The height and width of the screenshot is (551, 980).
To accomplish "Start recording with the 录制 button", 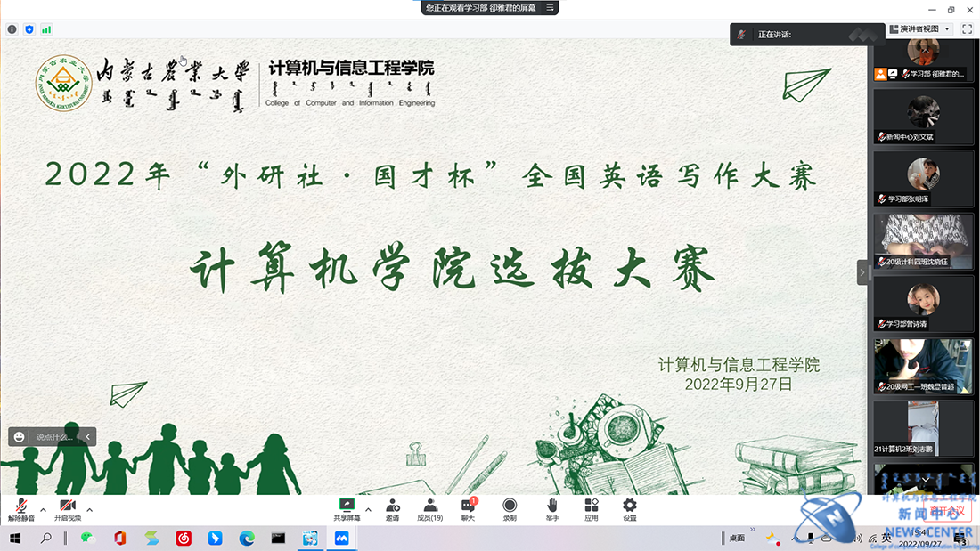I will click(x=510, y=509).
